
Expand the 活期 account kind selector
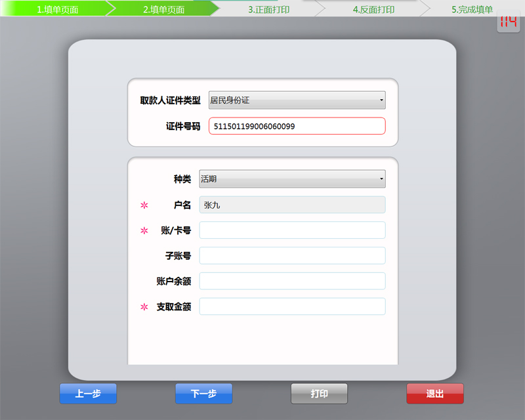point(292,178)
